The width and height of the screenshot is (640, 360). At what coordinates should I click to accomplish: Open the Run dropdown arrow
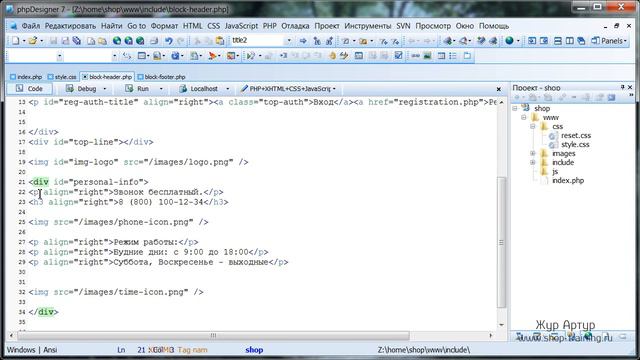point(161,89)
